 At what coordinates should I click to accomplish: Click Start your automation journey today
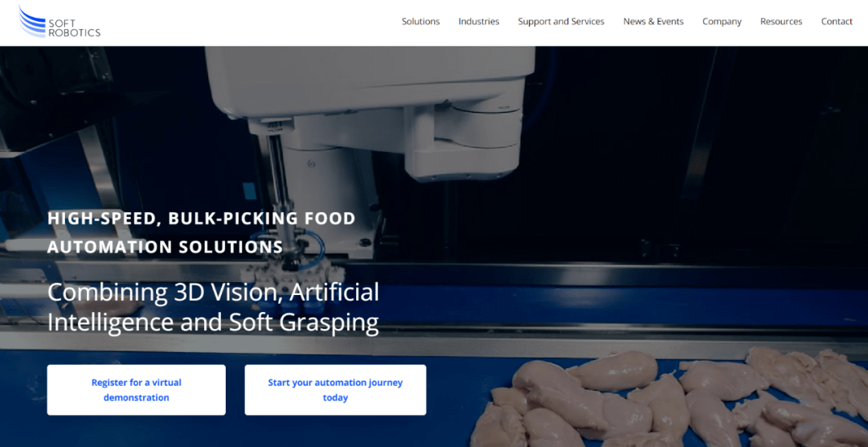point(335,390)
